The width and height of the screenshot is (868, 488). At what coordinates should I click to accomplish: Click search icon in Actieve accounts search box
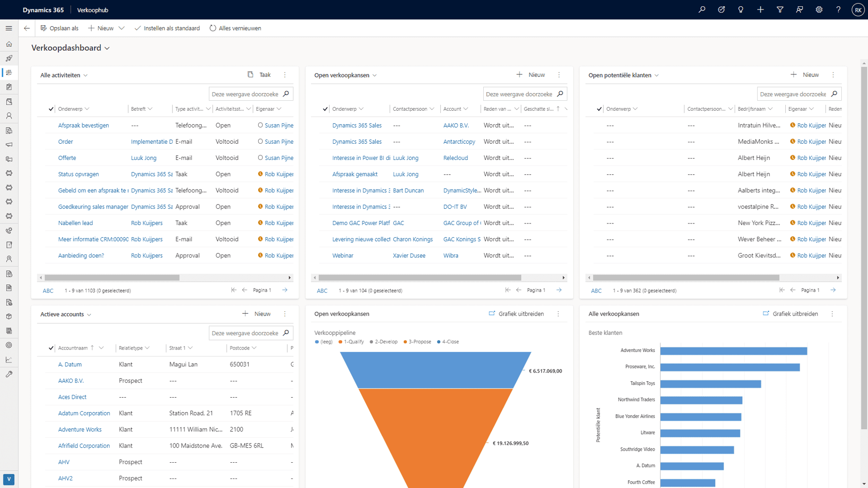point(286,333)
